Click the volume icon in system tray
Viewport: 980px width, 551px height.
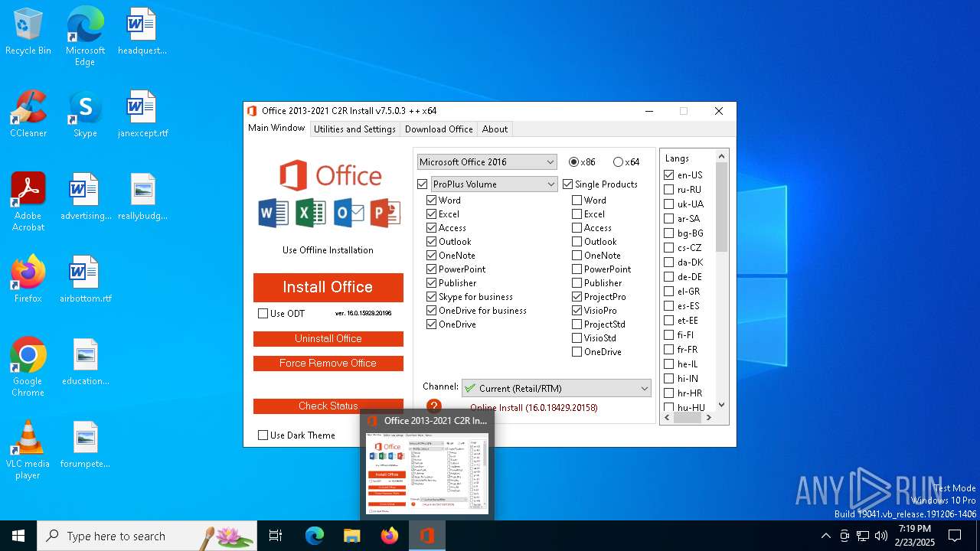[881, 536]
